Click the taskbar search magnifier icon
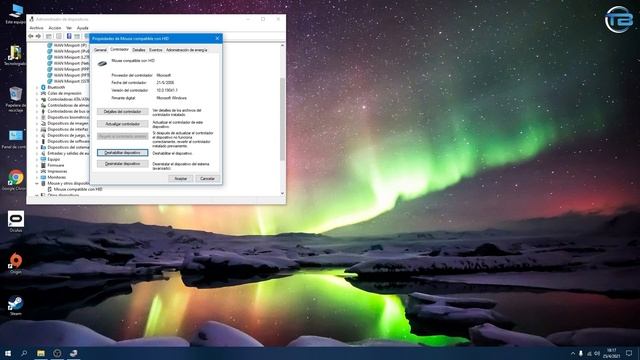 click(24, 353)
